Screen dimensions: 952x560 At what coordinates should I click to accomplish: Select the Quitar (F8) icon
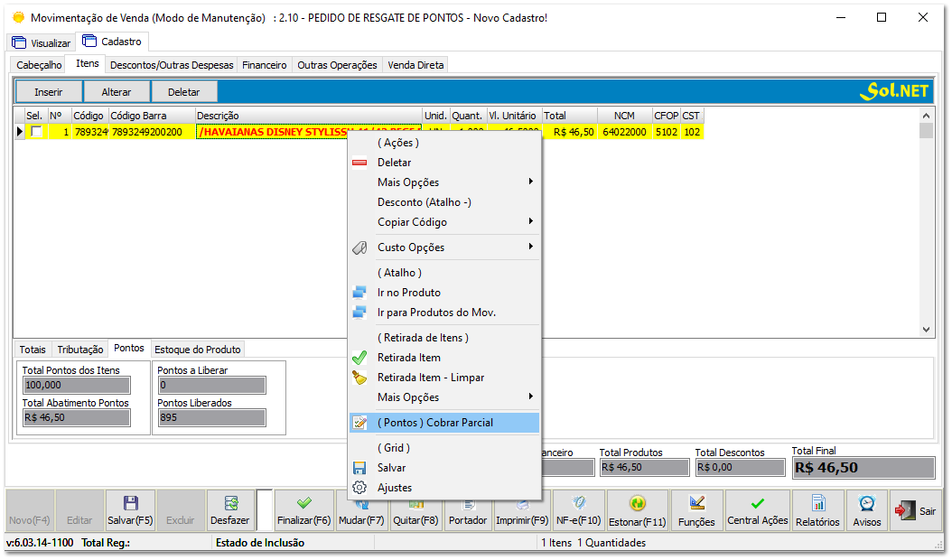click(415, 509)
